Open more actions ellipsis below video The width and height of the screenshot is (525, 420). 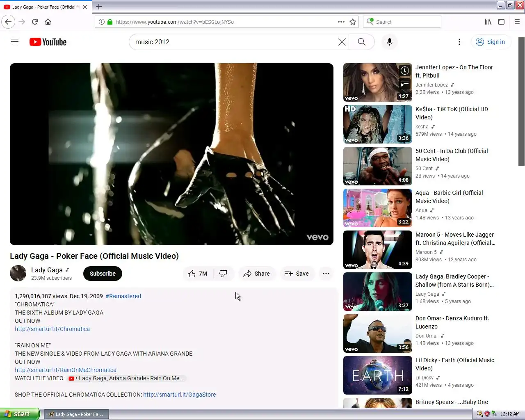point(326,274)
